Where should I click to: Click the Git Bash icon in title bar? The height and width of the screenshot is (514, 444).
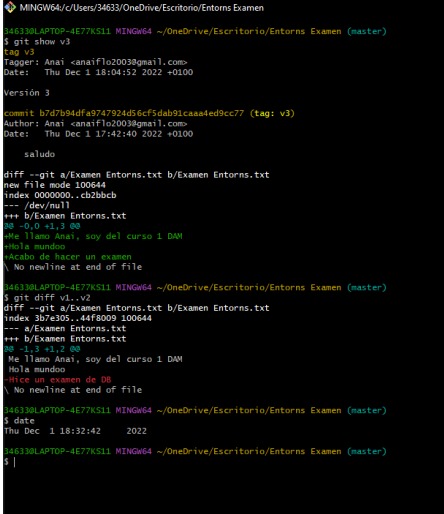(x=10, y=7)
